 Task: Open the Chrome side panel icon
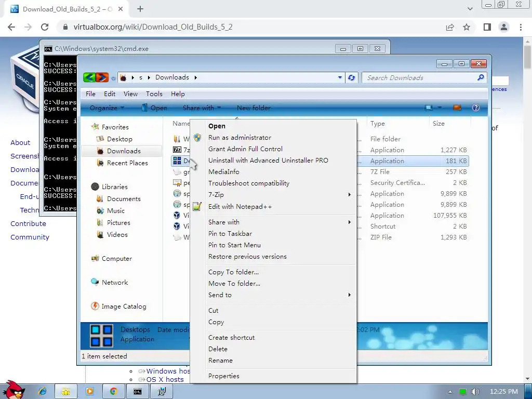(487, 27)
